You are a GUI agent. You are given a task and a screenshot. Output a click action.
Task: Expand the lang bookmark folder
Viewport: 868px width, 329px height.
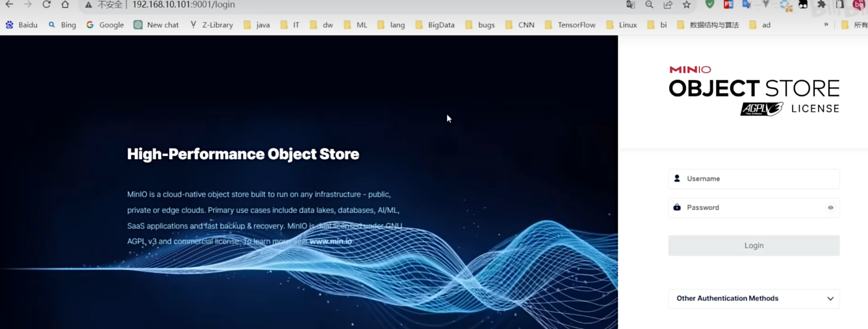coord(391,25)
